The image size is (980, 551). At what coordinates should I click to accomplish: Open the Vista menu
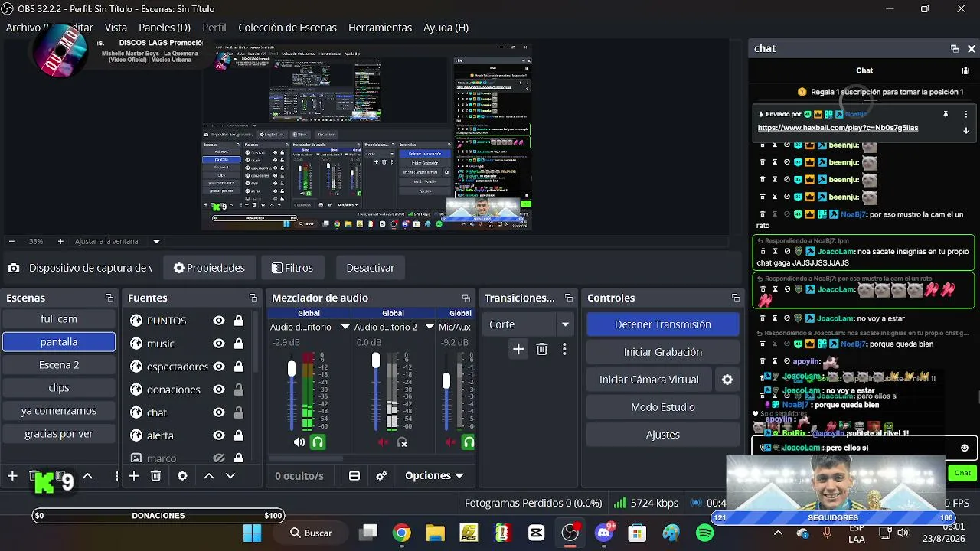(116, 28)
